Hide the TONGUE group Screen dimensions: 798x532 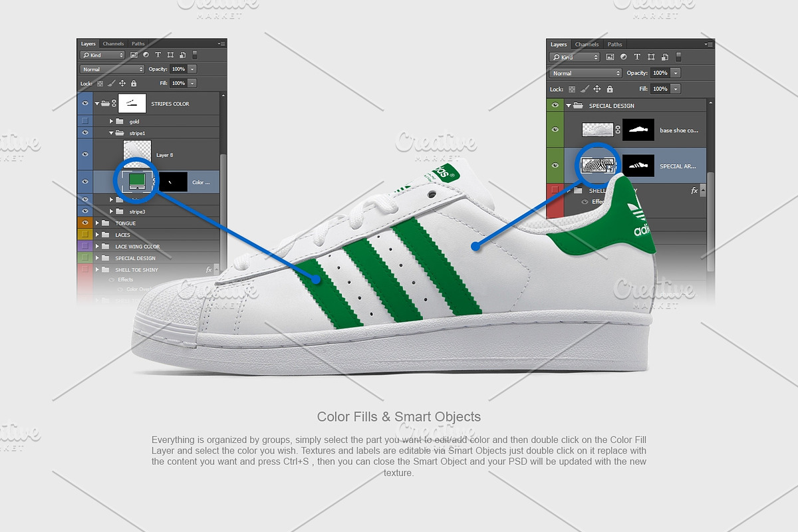(x=84, y=223)
